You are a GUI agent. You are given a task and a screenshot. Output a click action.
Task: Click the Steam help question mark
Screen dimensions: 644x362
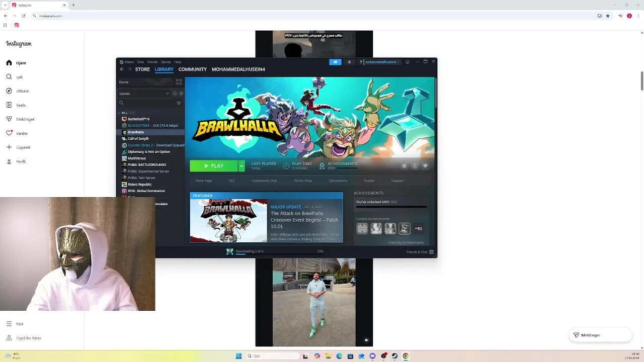(361, 62)
